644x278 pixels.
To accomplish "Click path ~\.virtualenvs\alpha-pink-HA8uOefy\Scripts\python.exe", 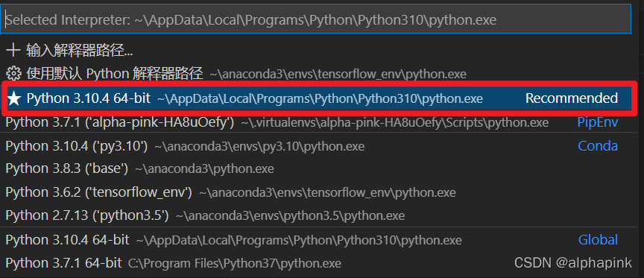I will click(x=394, y=123).
